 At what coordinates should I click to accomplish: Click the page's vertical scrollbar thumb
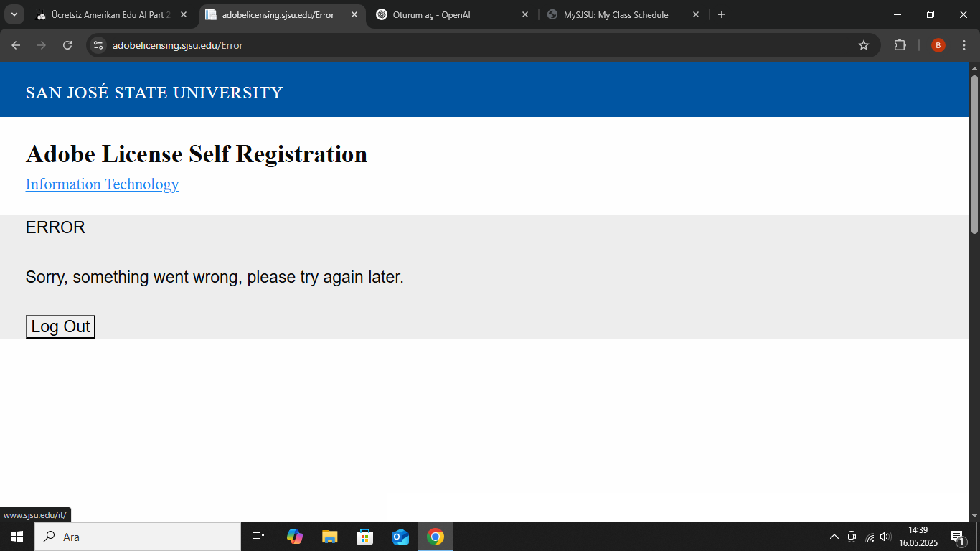click(x=974, y=154)
